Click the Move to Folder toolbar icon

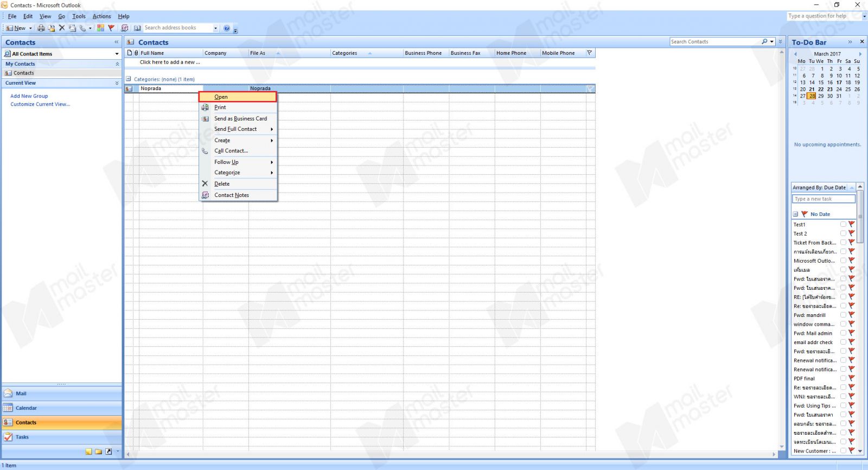pyautogui.click(x=52, y=28)
